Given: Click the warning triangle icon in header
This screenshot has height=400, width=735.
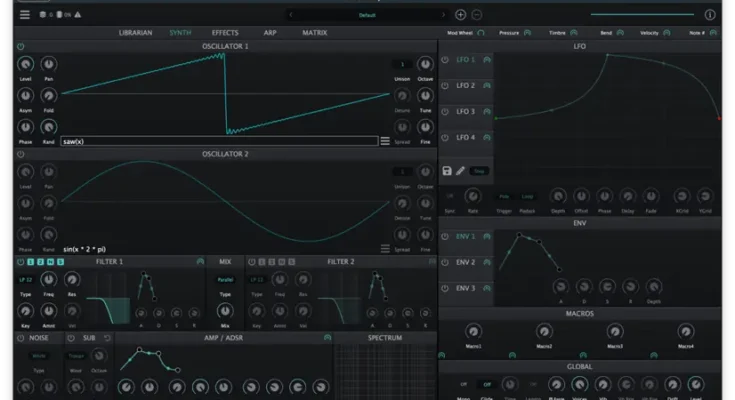Looking at the screenshot, I should [x=78, y=15].
